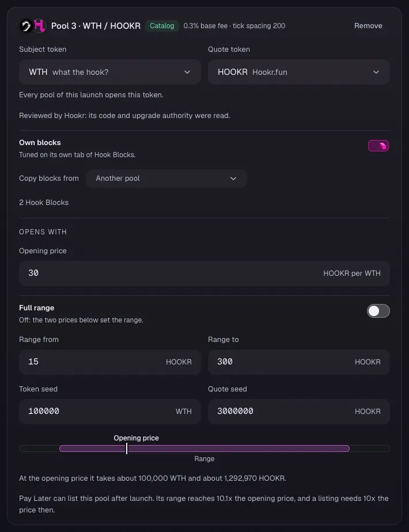
Task: Focus the Opening price field showing 30
Action: (204, 273)
